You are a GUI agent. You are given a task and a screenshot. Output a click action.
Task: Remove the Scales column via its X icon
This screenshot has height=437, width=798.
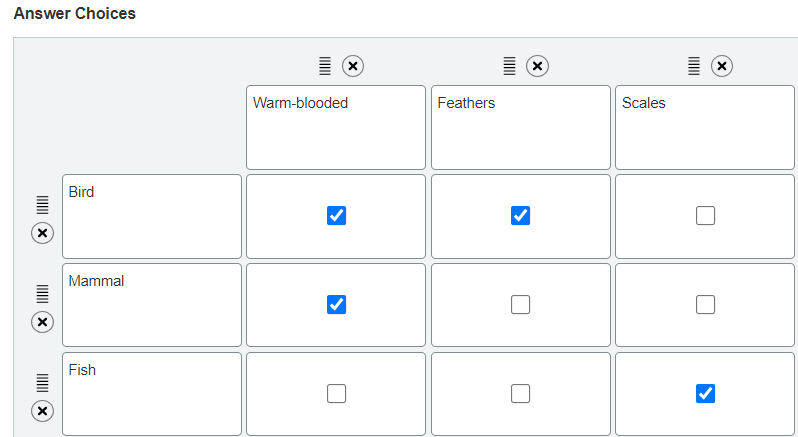pos(721,66)
